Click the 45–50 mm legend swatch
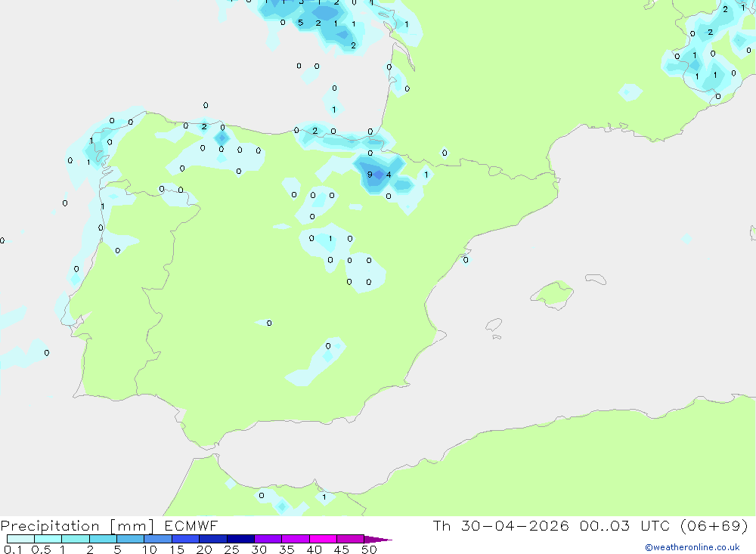 (x=351, y=539)
